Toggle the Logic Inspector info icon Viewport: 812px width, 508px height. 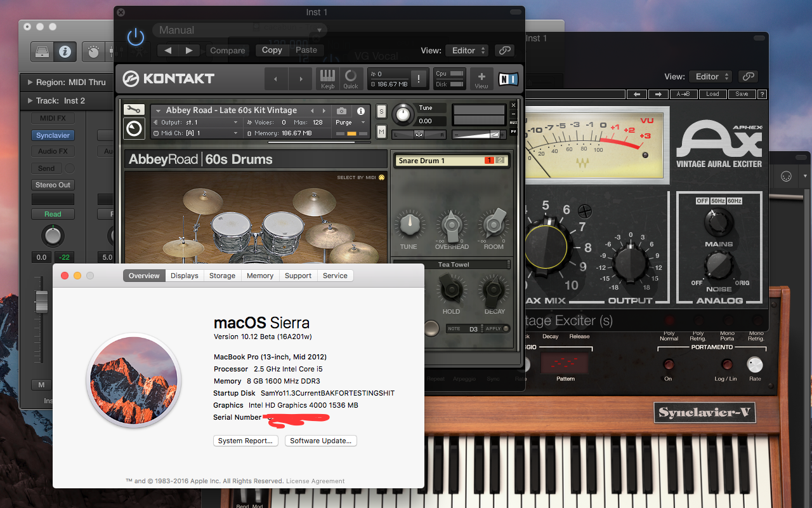tap(65, 51)
